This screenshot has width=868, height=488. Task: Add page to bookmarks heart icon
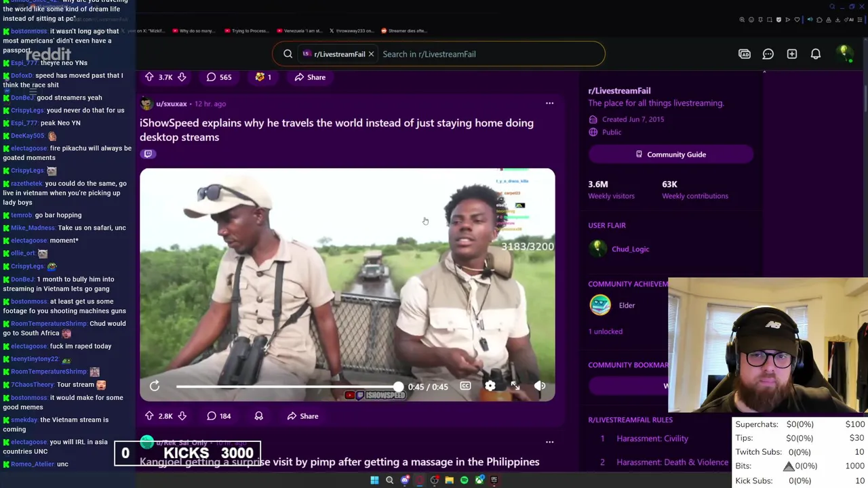click(797, 20)
